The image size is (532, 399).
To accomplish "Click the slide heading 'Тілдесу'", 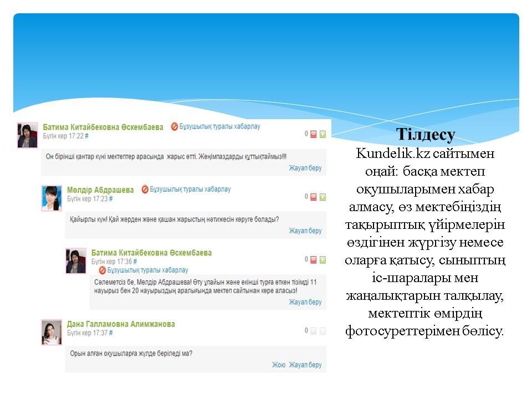I will click(x=426, y=134).
